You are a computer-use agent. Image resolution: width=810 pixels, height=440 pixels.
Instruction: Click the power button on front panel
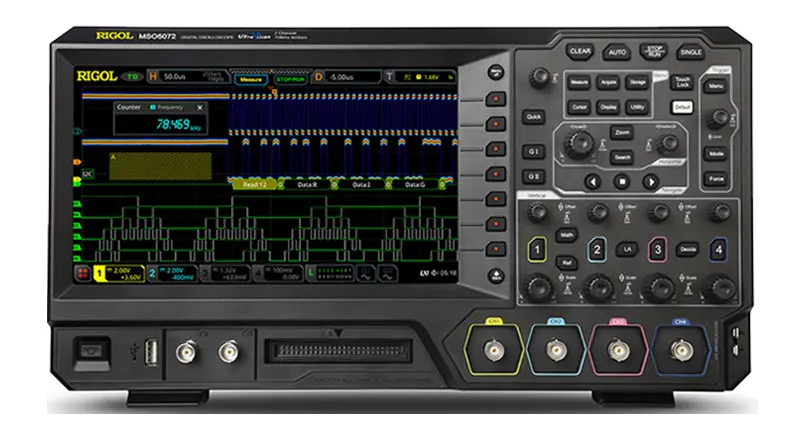[92, 352]
